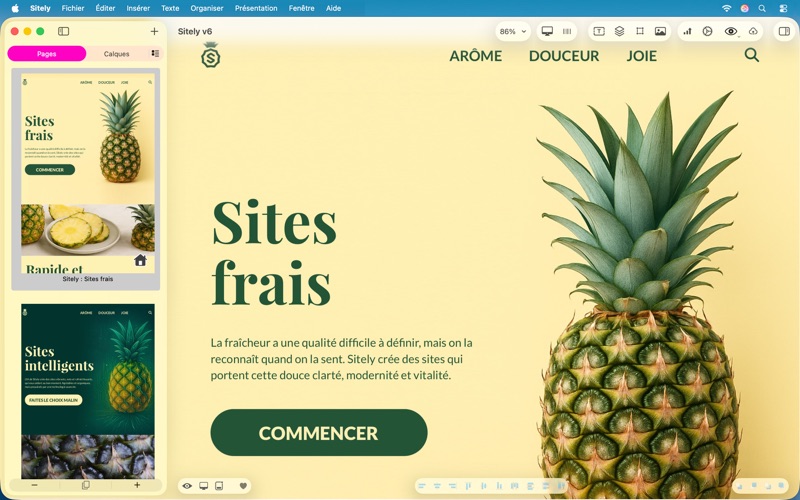Click the play animation icon

click(707, 31)
